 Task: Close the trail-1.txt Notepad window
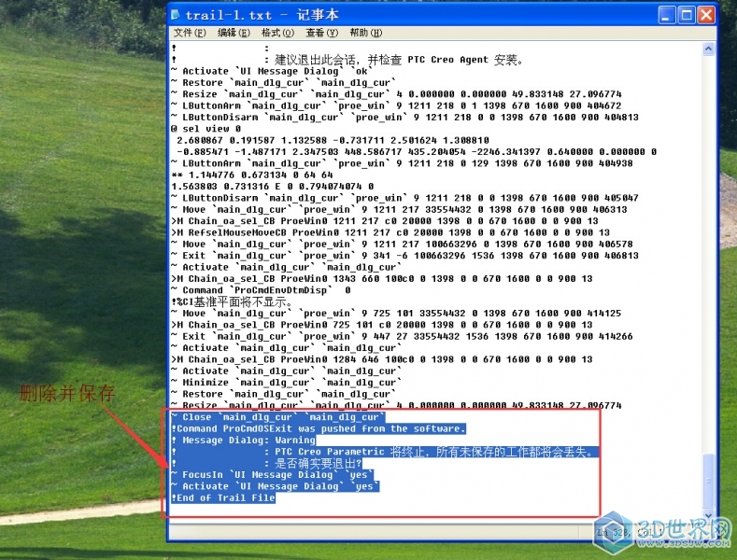pos(706,16)
